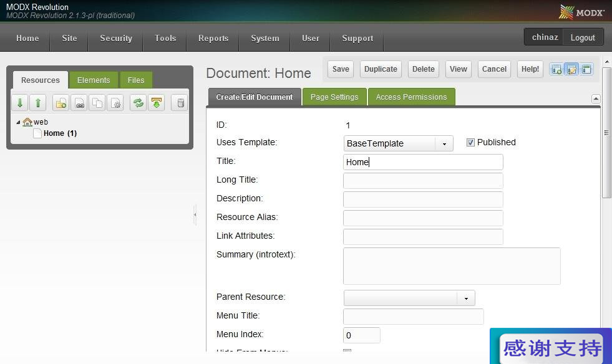
Task: Click the new weblink icon in Resources toolbar
Action: (79, 103)
